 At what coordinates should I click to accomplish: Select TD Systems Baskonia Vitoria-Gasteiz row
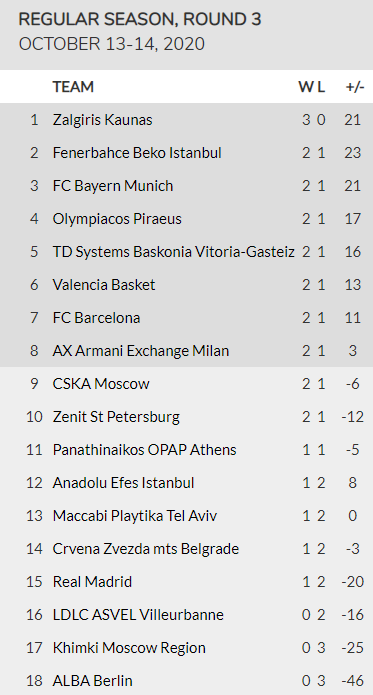[x=186, y=252]
